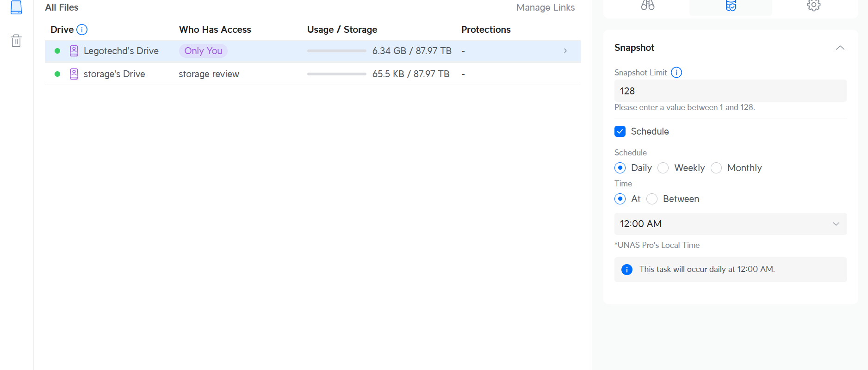The width and height of the screenshot is (868, 370).
Task: Click the '65.5 KB / 87.97 TB' usage value
Action: click(411, 74)
